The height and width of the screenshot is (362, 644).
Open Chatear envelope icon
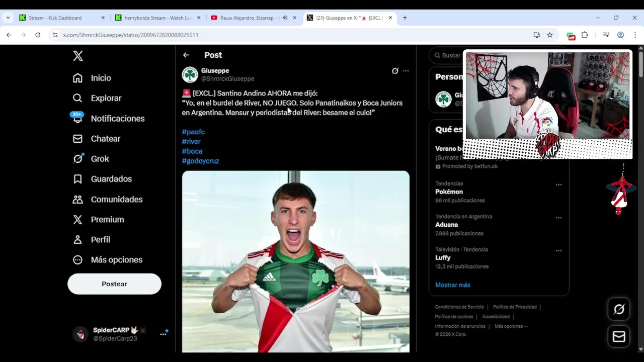pos(77,139)
